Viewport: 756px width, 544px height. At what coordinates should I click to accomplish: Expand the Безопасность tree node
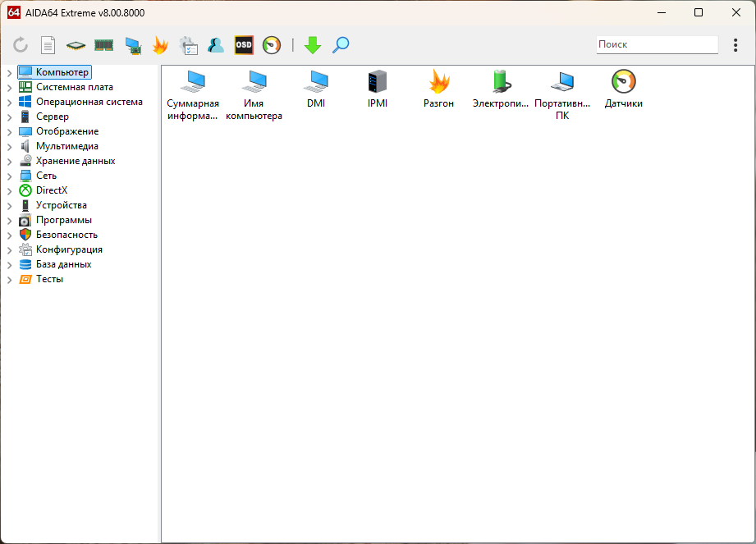pos(9,235)
